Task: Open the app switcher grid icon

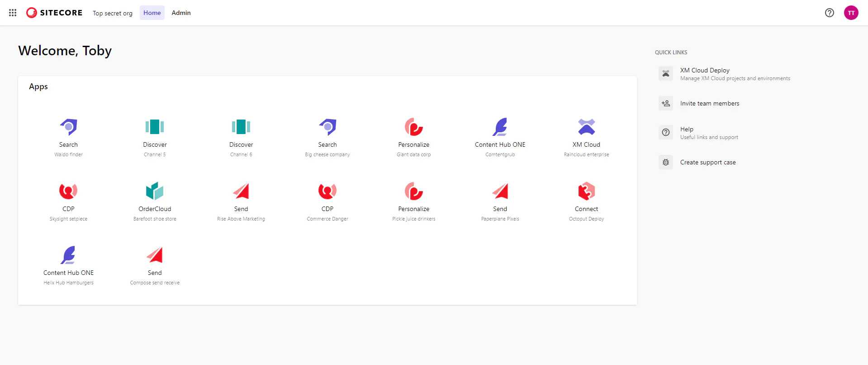Action: coord(13,13)
